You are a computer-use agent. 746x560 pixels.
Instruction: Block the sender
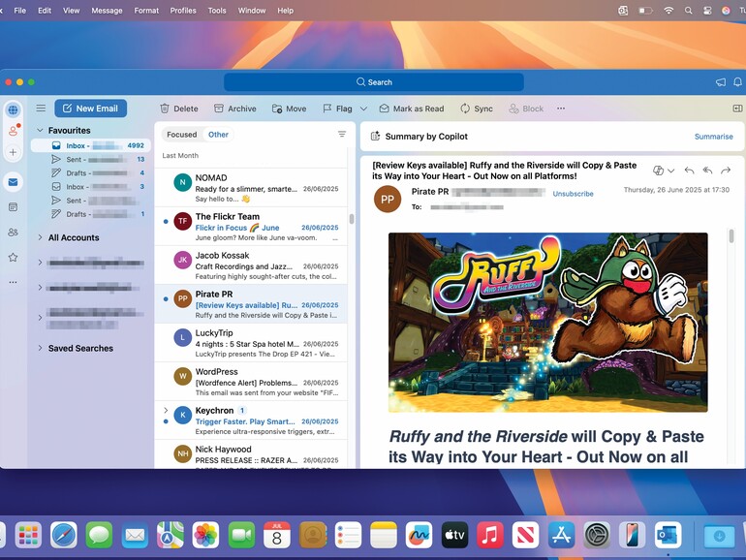[526, 109]
